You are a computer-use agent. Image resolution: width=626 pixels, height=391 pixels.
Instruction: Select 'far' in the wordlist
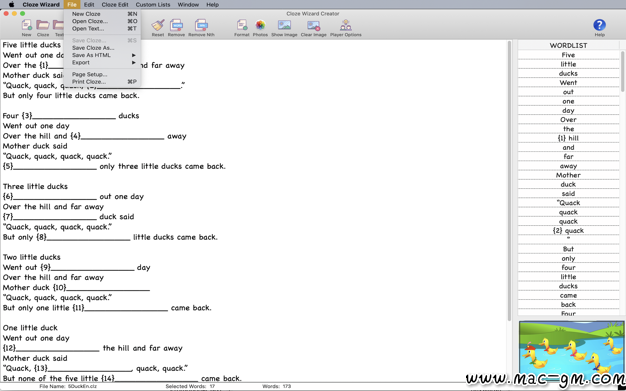click(568, 157)
